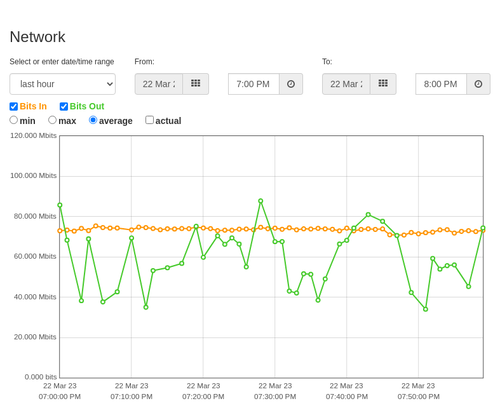Click the 120.000 Mbits axis label
Viewport: 500px width, 403px height.
33,135
